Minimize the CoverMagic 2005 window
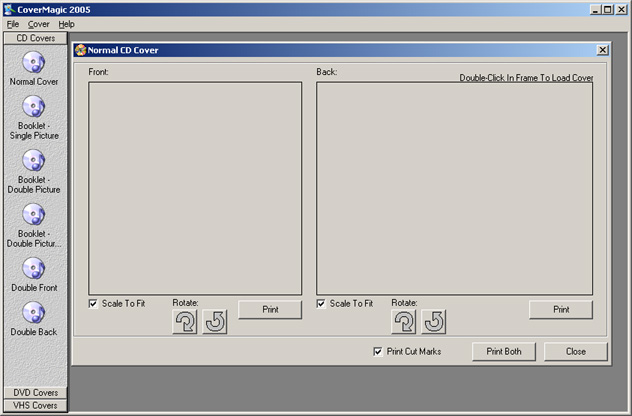This screenshot has width=632, height=416. coord(596,9)
